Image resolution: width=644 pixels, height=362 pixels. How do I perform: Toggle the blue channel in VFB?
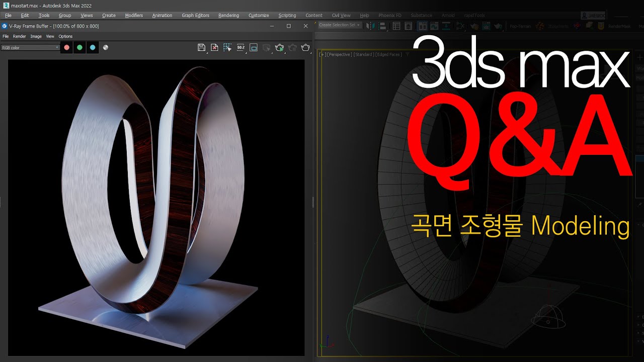[93, 48]
